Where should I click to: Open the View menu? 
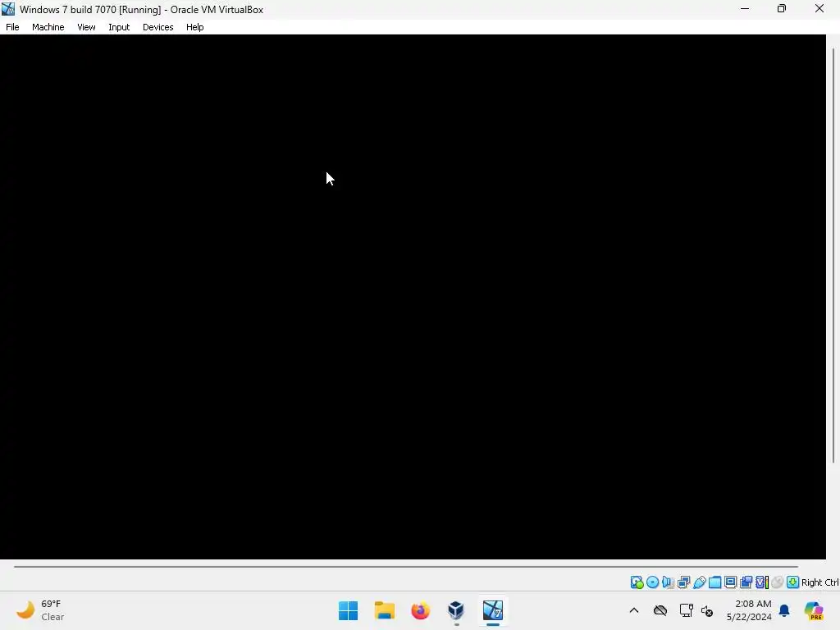pyautogui.click(x=86, y=27)
